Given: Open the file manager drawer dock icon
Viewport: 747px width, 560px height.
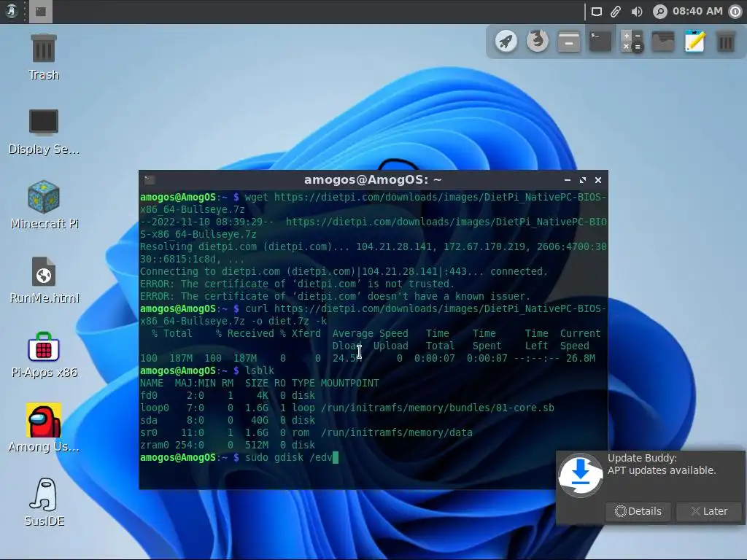Looking at the screenshot, I should tap(569, 42).
